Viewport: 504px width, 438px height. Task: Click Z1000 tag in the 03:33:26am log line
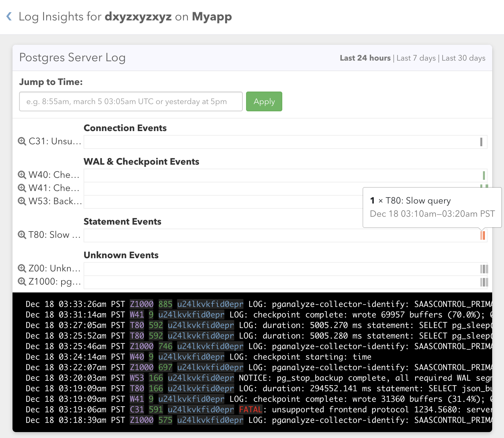pos(141,304)
